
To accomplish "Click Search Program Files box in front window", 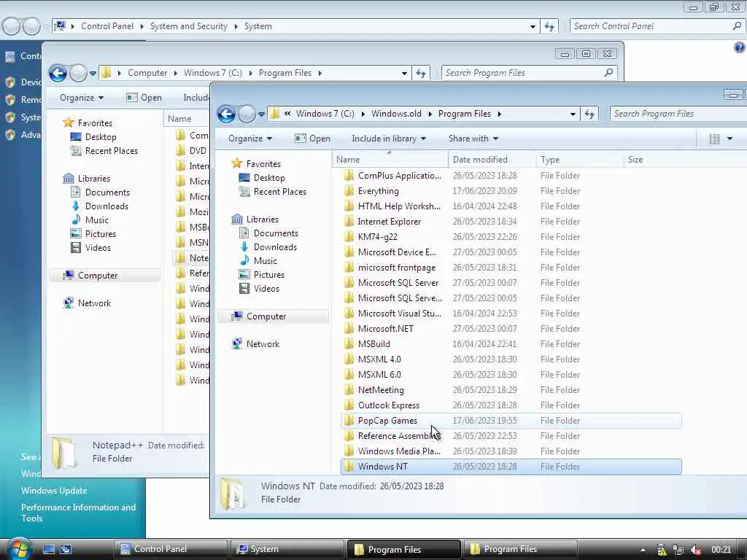I will click(x=678, y=114).
